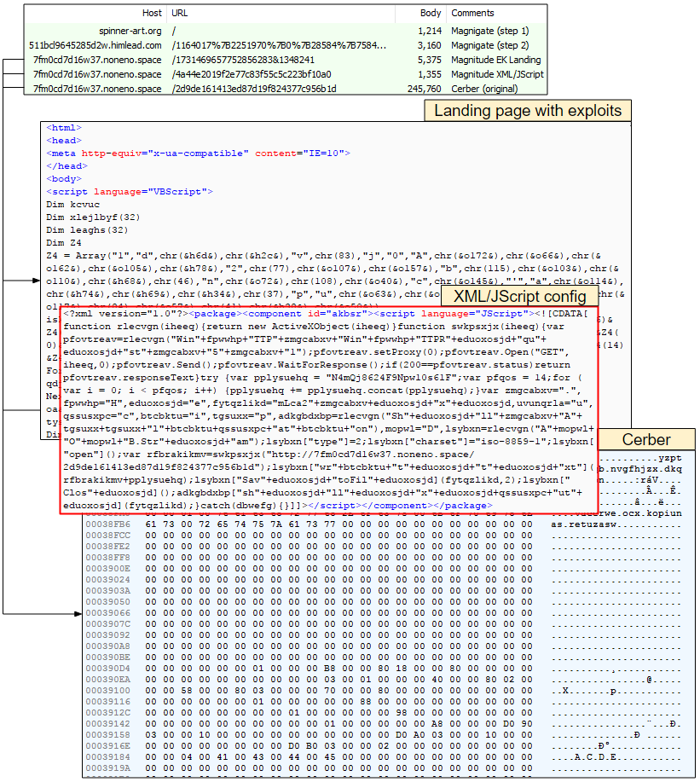Click the 'Dim leaghs(32)' code line
This screenshot has width=700, height=782.
point(87,230)
